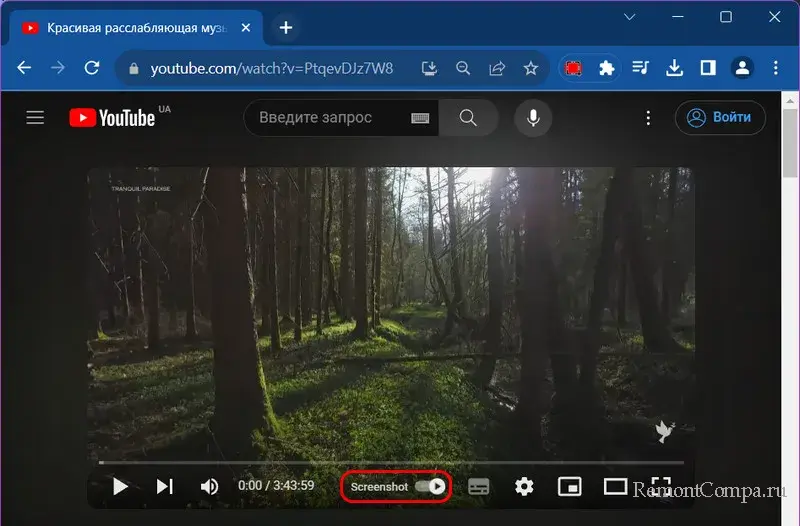800x526 pixels.
Task: Switch to theater mode
Action: pos(615,487)
